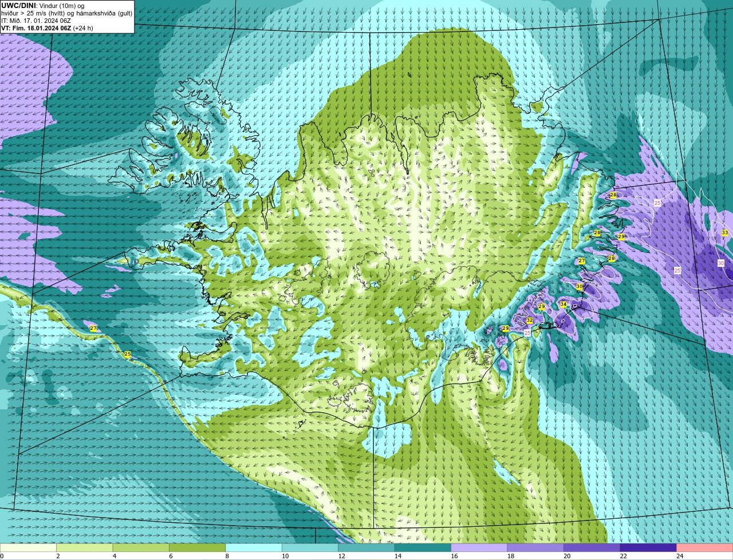This screenshot has height=560, width=733.
Task: Click valid time 'VT: Fim. 18.01.2024 06Z (+24 h)'
Action: [48, 28]
